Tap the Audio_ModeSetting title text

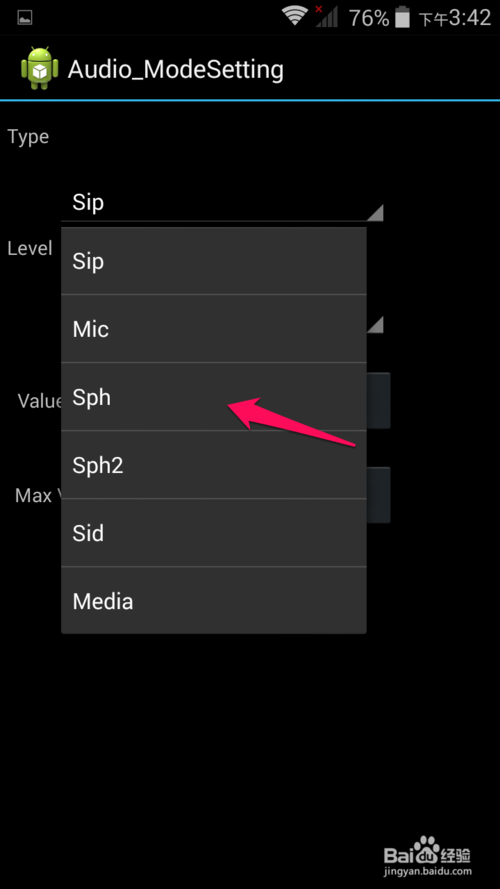tap(176, 70)
